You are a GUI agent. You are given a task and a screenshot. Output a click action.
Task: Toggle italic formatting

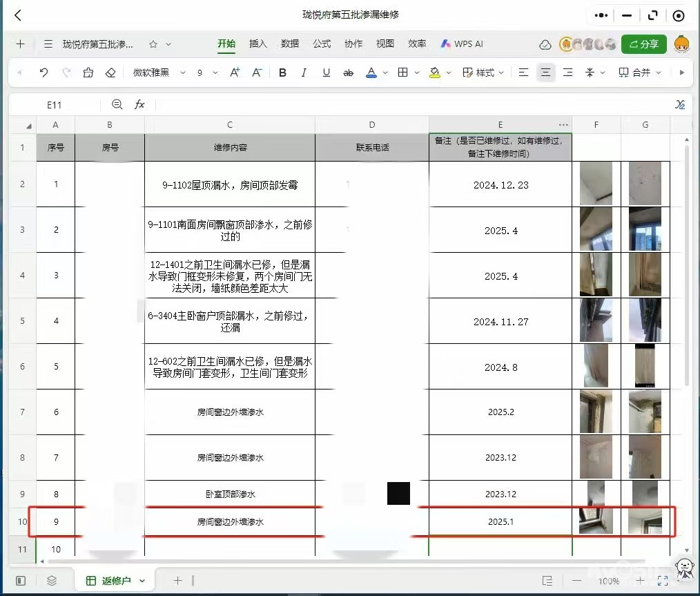(304, 73)
